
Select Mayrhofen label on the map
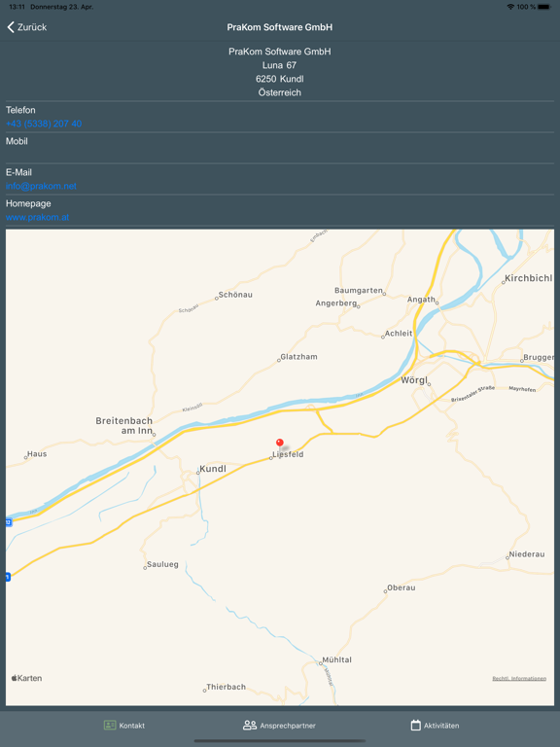522,389
